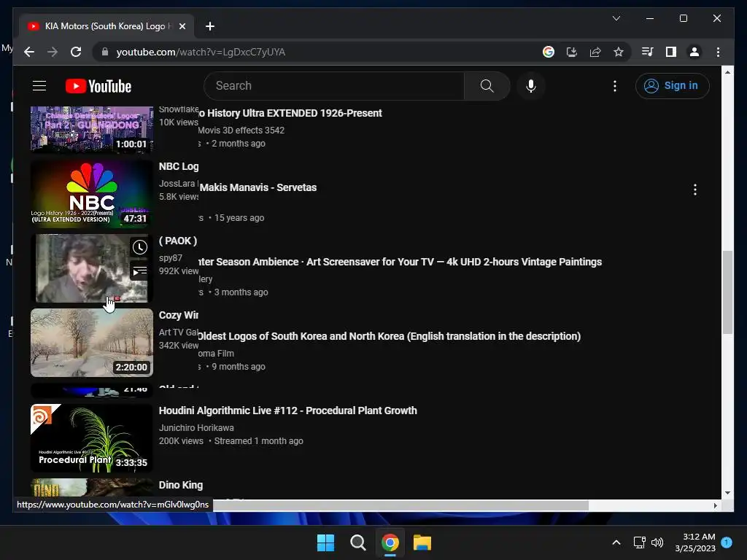This screenshot has height=560, width=747.
Task: Open Oldest Logos of South Korea title
Action: click(390, 335)
